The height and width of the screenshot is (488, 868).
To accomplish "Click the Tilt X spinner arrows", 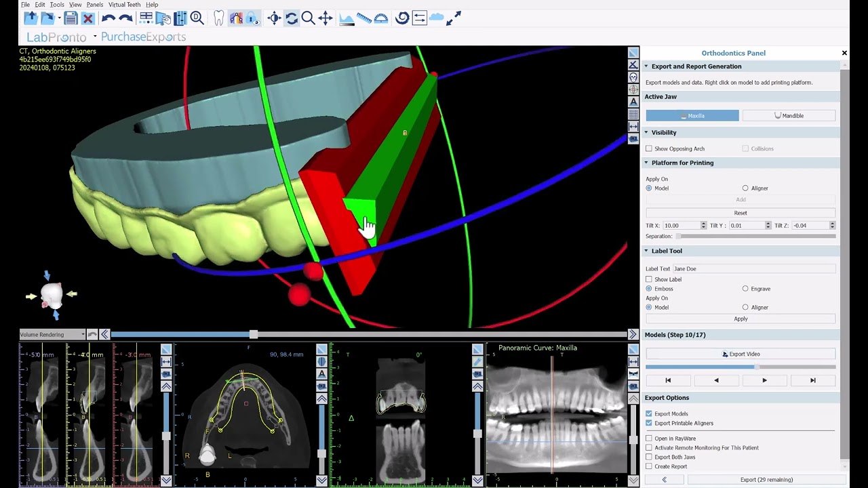I will tap(703, 225).
